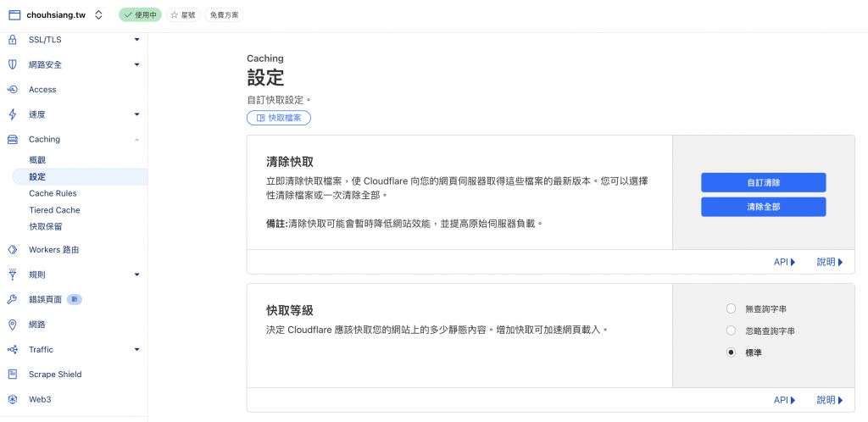Expand the 速度 dropdown arrow
Viewport: 868px width, 422px height.
click(136, 114)
